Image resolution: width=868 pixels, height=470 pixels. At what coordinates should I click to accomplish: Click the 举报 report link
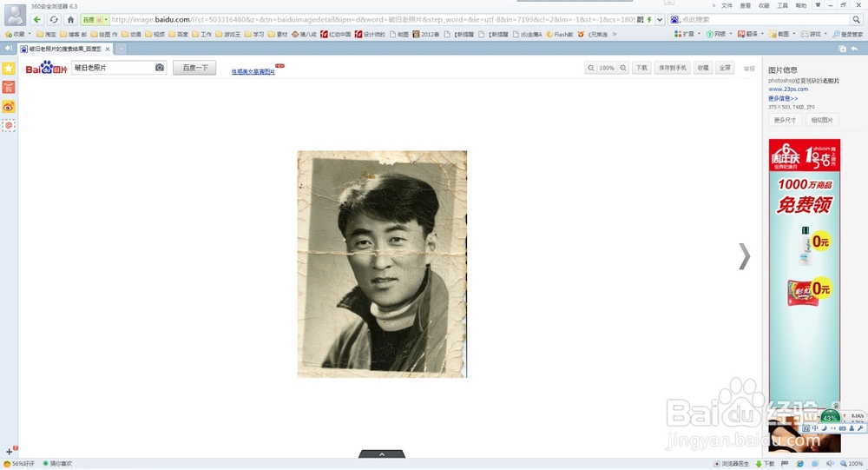pyautogui.click(x=749, y=68)
